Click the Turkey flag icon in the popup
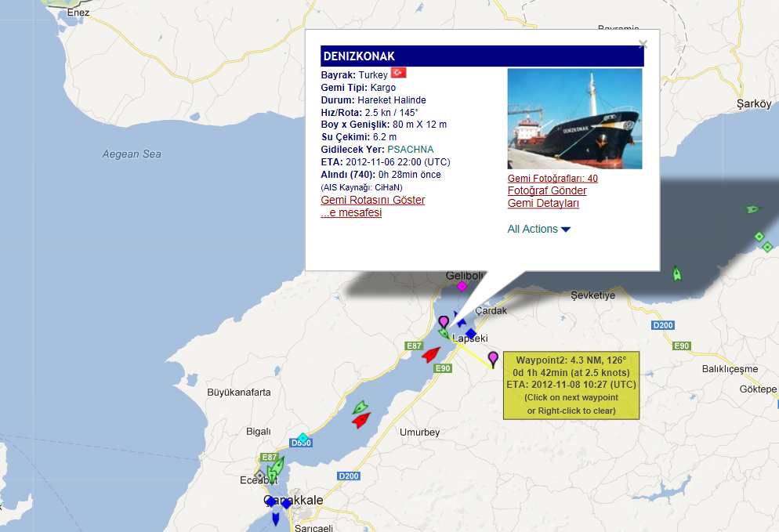Image resolution: width=779 pixels, height=532 pixels. coord(398,73)
